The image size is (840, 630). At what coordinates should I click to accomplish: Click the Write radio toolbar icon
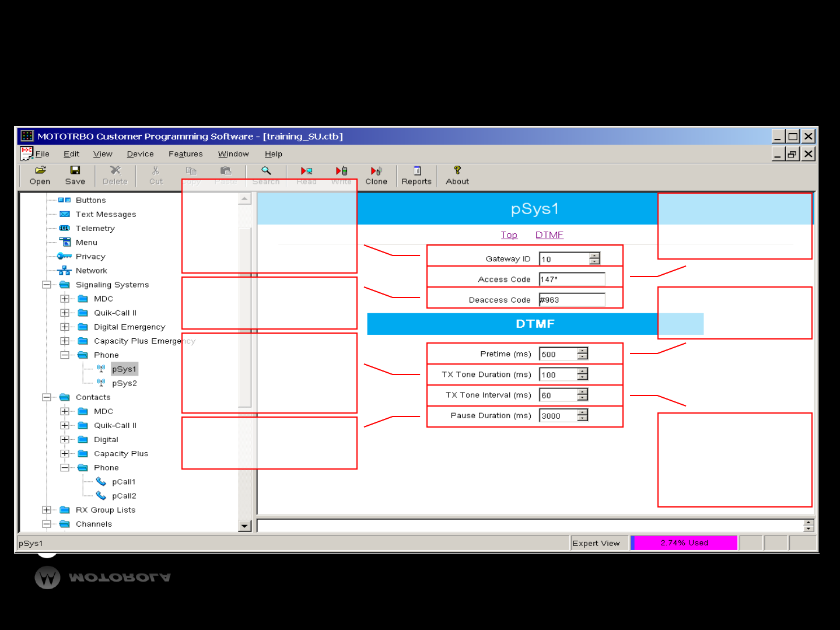click(341, 176)
